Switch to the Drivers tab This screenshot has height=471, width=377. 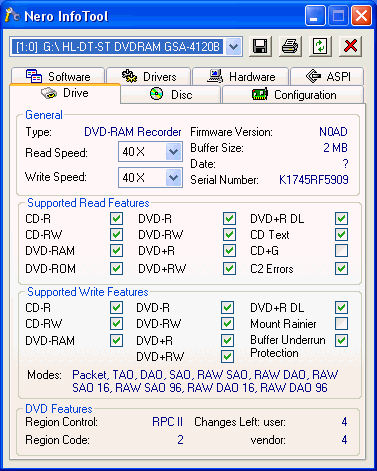(x=148, y=76)
